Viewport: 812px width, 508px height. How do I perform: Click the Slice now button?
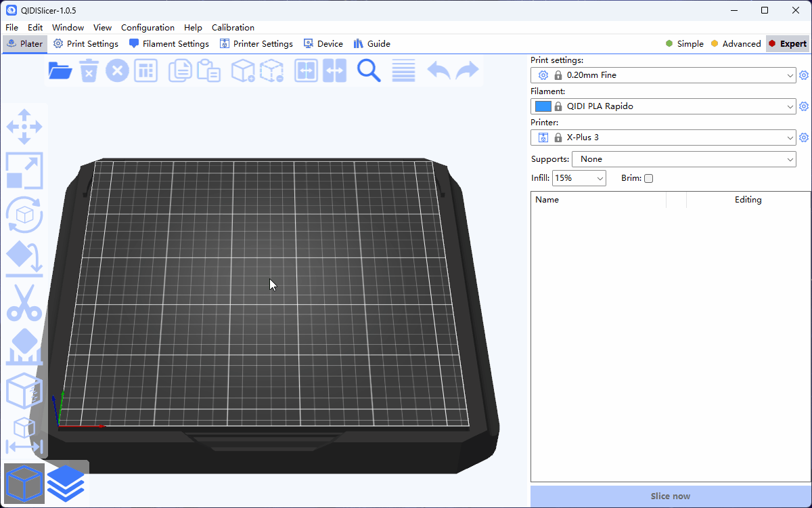pyautogui.click(x=670, y=496)
